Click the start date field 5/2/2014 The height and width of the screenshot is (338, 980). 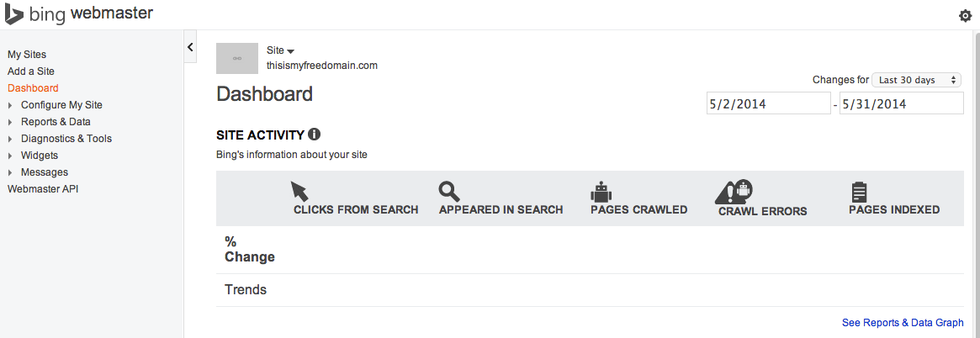pos(768,103)
